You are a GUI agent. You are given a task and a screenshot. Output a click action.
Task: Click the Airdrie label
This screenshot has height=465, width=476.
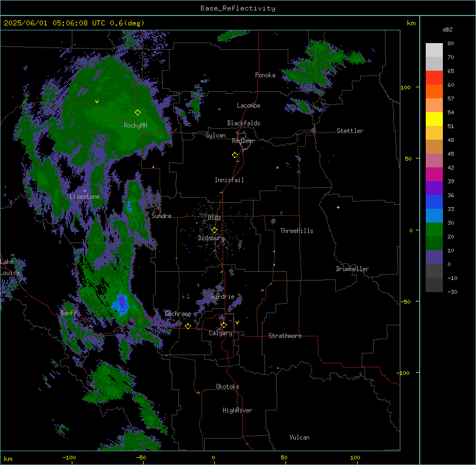coord(223,297)
